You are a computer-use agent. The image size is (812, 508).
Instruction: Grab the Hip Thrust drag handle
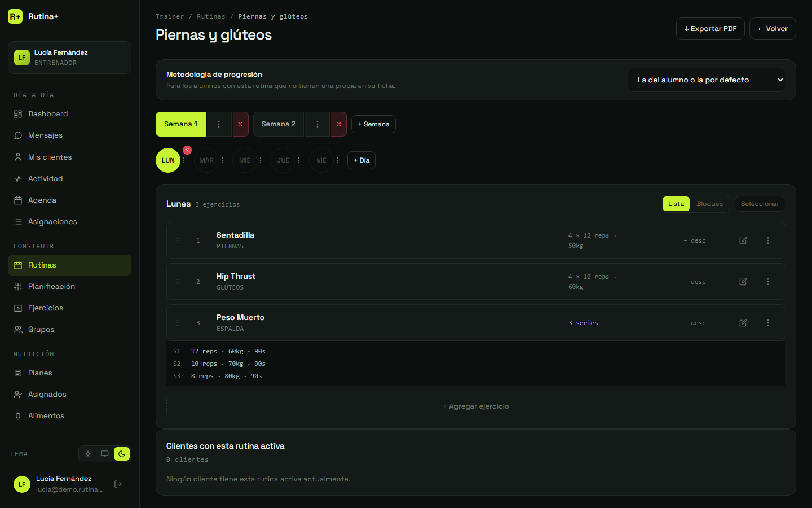(178, 282)
